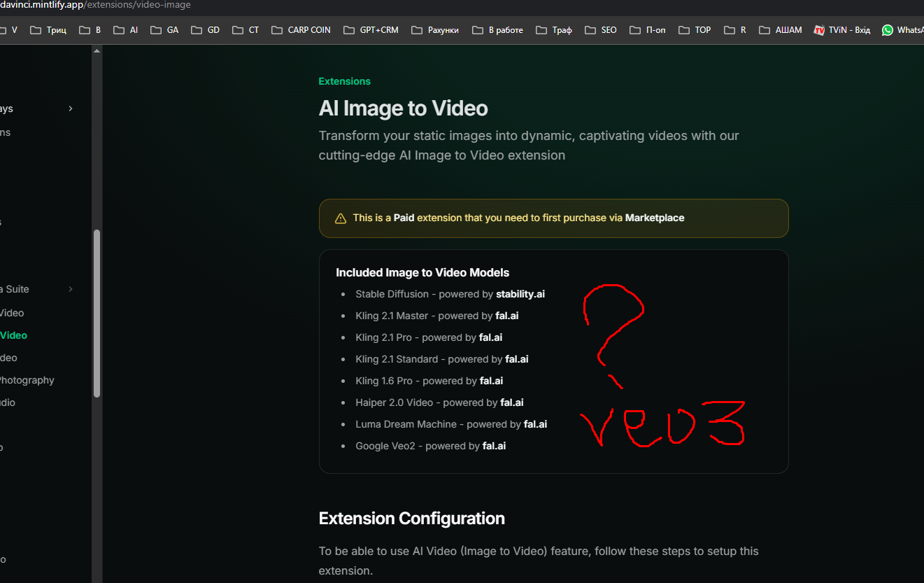924x583 pixels.
Task: Click the Kling 1.6 Pro list entry
Action: point(429,381)
